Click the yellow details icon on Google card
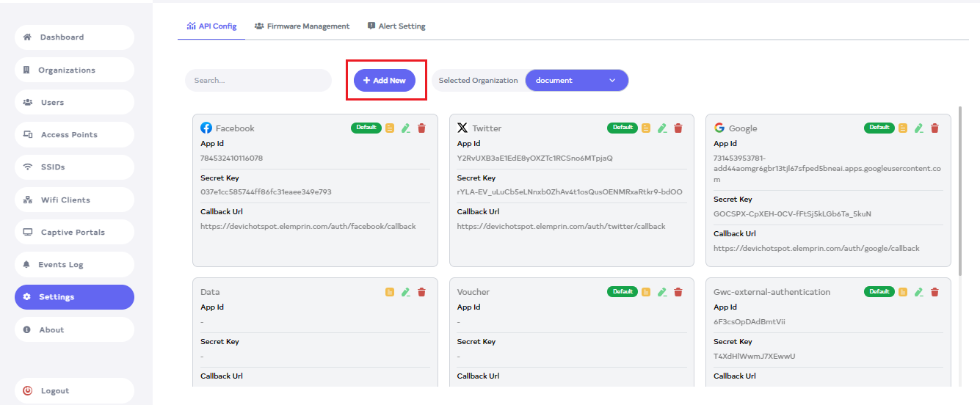Viewport: 980px width, 405px height. pos(903,128)
